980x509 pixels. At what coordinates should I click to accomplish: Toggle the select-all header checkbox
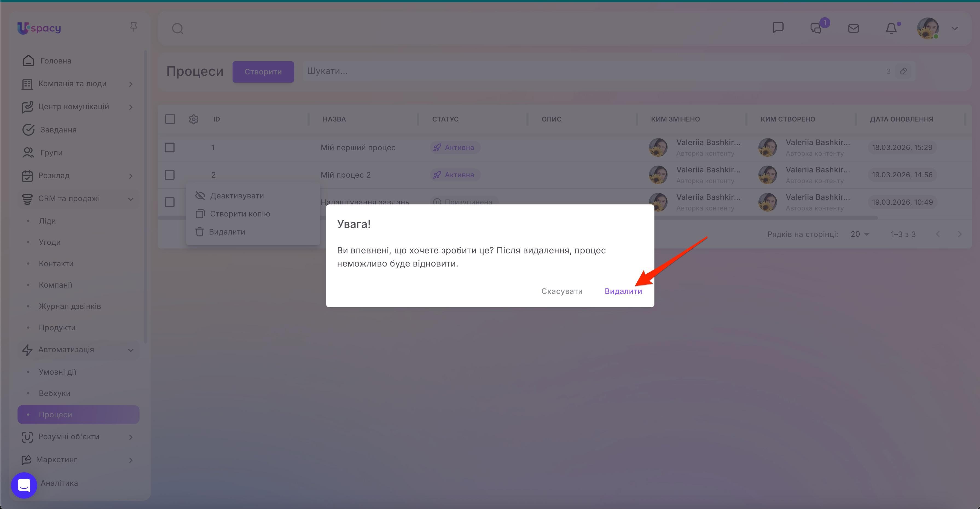(170, 119)
